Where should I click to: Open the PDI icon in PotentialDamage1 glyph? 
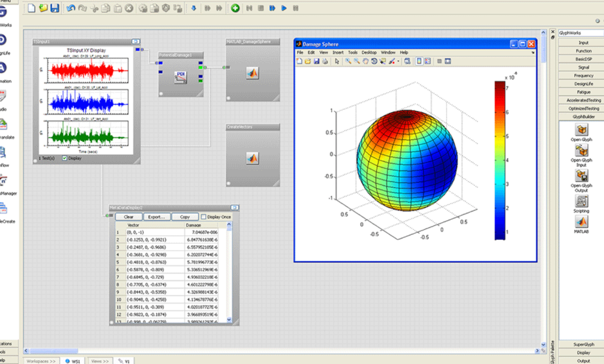tap(181, 77)
